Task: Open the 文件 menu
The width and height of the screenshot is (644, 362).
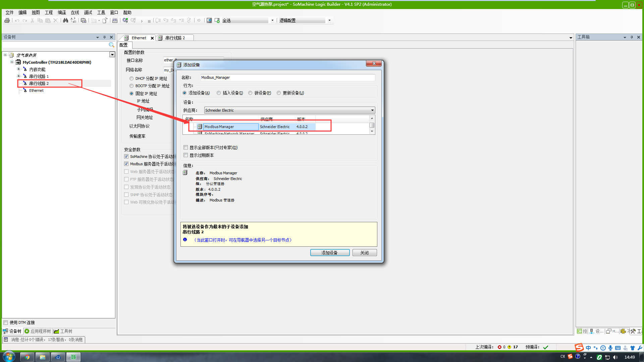Action: tap(9, 12)
